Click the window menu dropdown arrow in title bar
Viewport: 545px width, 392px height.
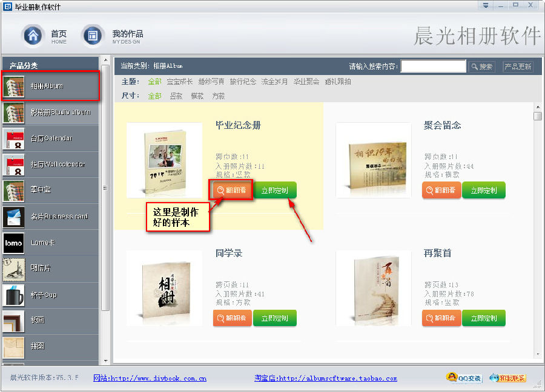486,5
